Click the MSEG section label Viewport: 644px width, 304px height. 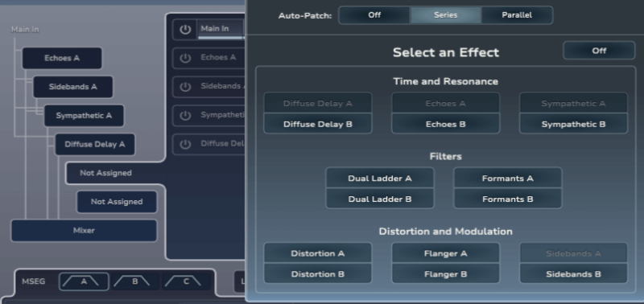click(33, 281)
